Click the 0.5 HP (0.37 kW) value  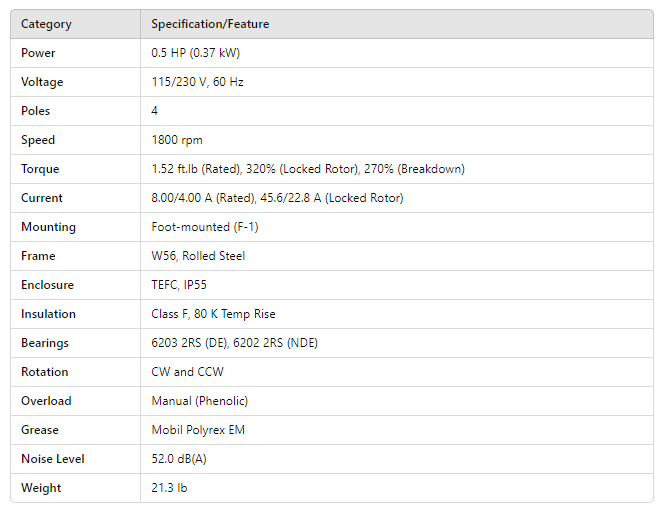[195, 53]
